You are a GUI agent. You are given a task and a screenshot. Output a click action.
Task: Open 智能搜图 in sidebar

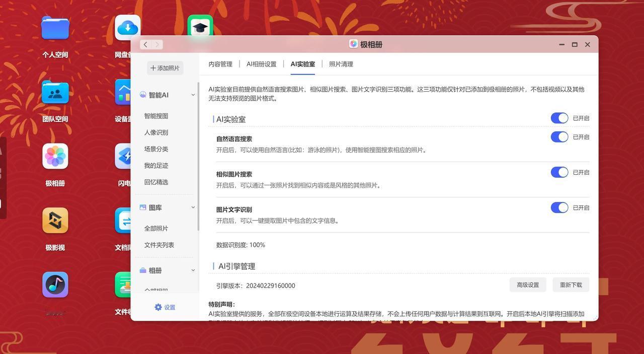156,116
